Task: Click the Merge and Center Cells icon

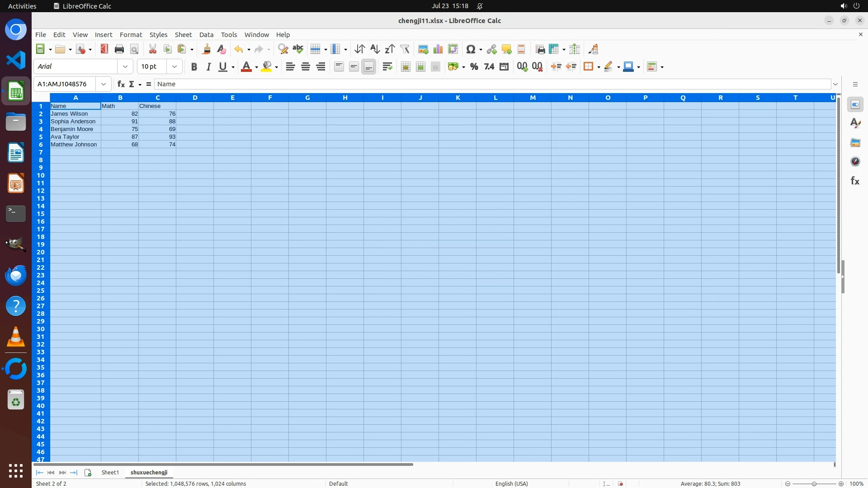Action: pos(406,67)
